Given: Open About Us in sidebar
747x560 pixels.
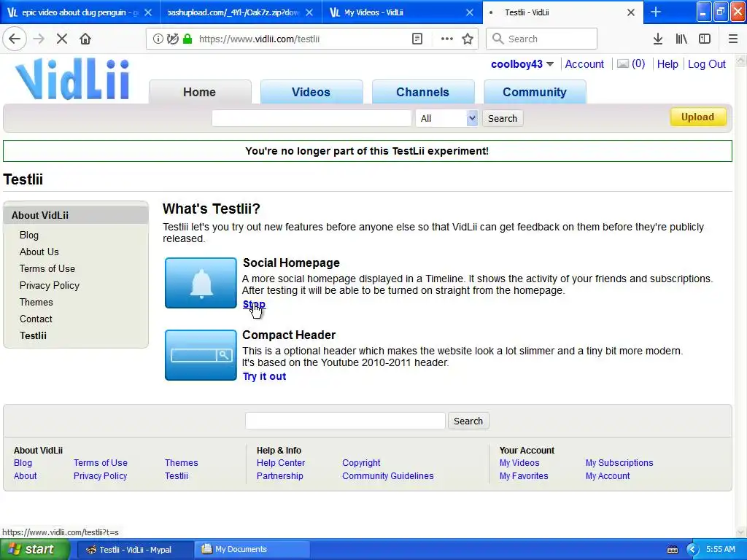Looking at the screenshot, I should (x=39, y=252).
